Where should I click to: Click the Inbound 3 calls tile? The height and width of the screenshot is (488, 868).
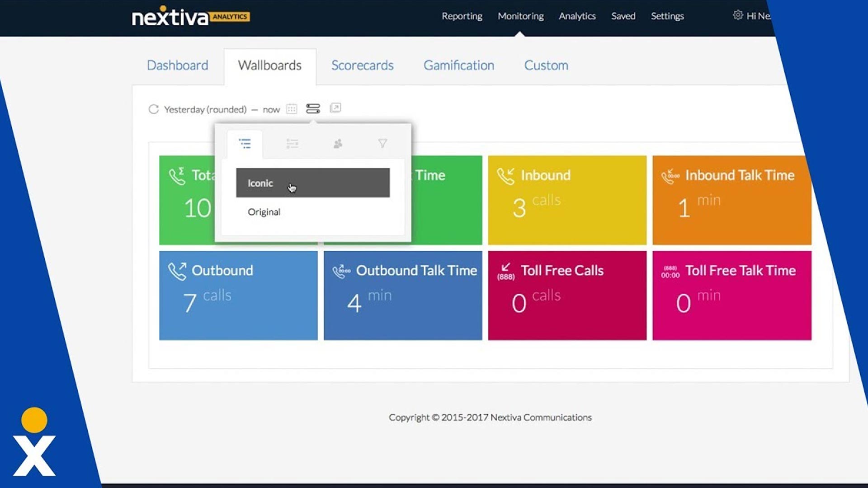click(x=567, y=200)
